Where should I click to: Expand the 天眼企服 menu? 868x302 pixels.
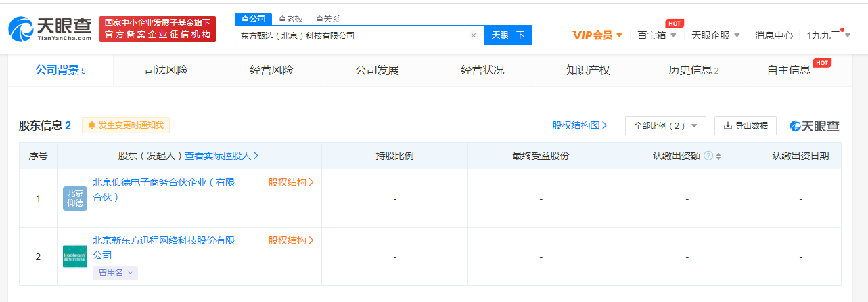[716, 35]
